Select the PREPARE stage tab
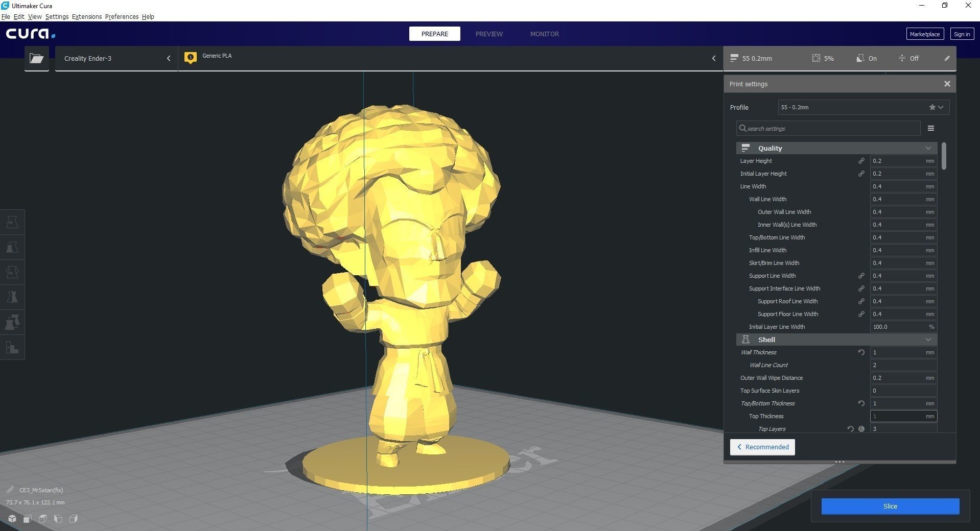 click(435, 34)
